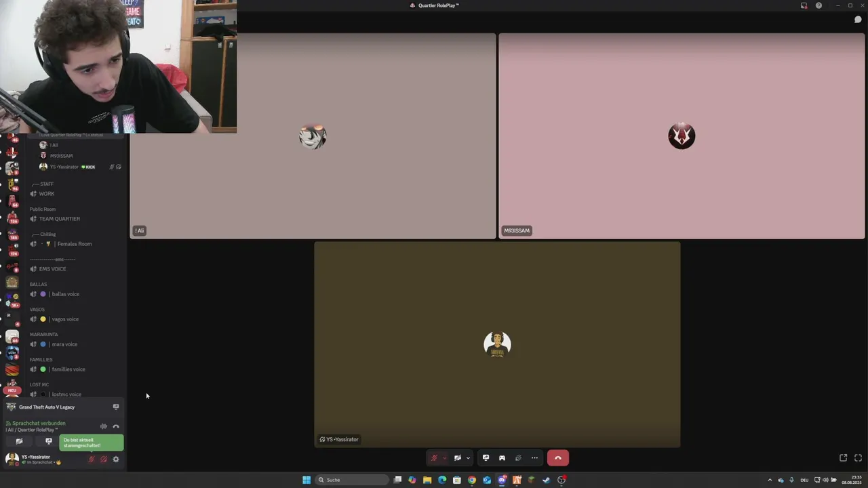Collapse the Chilling category

(43, 234)
